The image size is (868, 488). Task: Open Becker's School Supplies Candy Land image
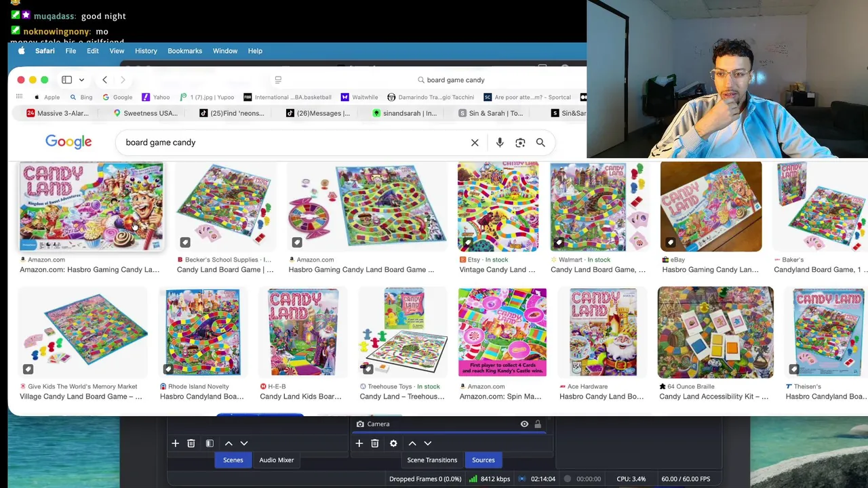click(x=226, y=206)
